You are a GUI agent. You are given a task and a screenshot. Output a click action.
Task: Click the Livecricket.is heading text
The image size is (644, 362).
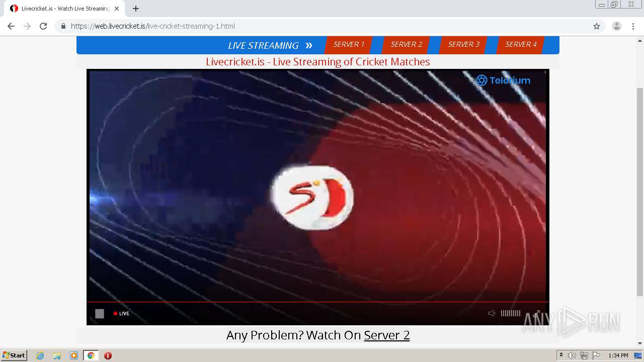(x=318, y=62)
